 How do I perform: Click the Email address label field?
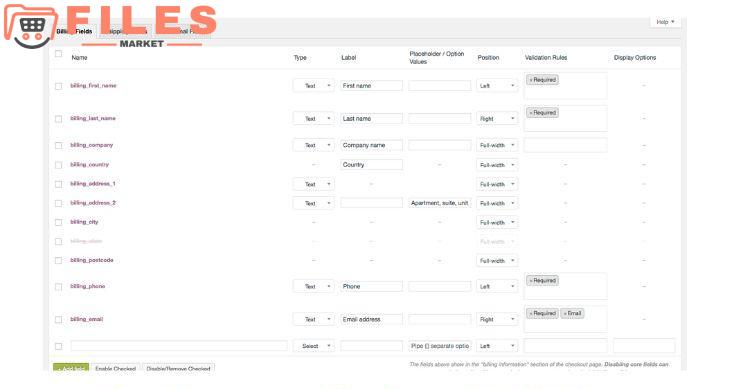tap(371, 319)
